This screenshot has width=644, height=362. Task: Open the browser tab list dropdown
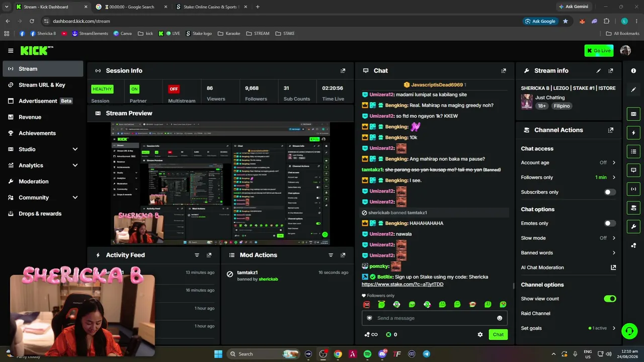[6, 7]
